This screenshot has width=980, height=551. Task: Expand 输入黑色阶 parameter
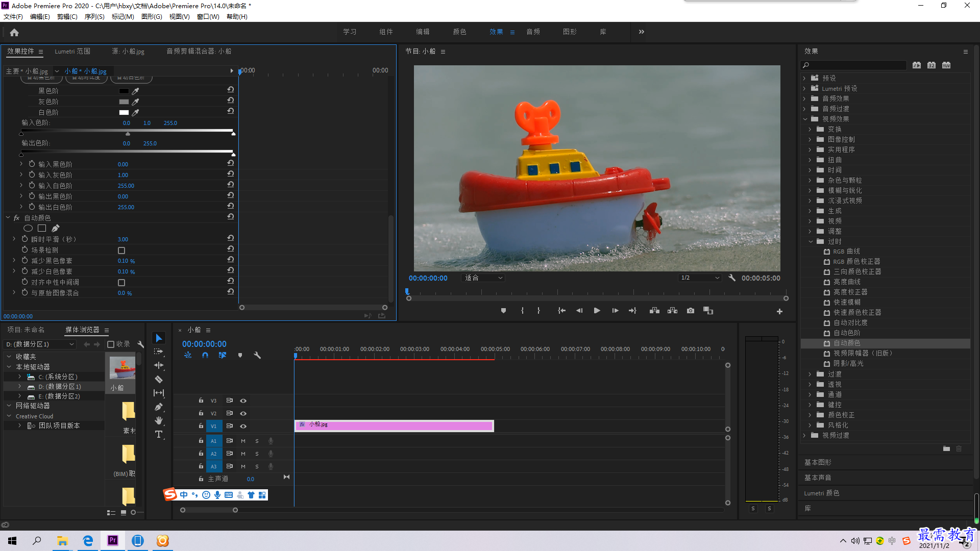coord(21,164)
